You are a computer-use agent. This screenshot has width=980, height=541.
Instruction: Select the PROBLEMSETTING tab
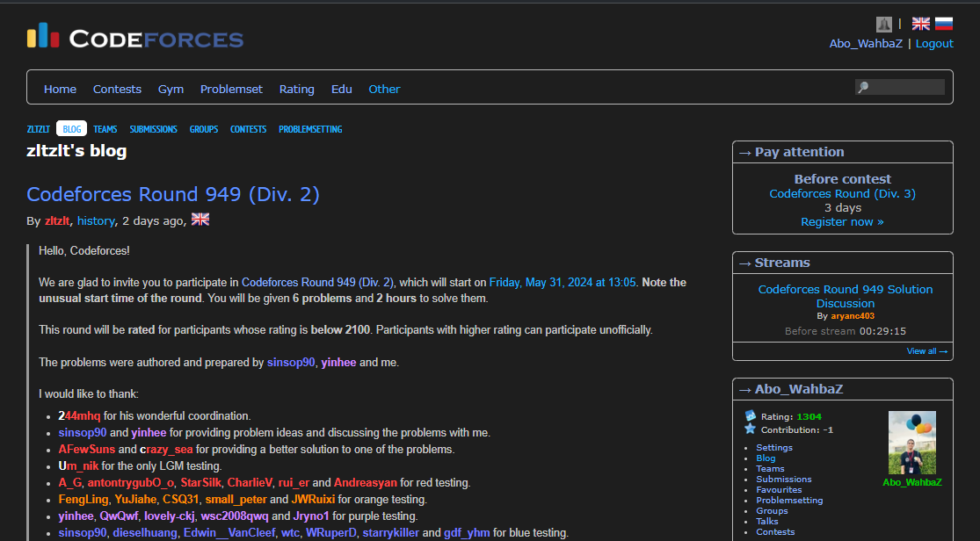[310, 129]
